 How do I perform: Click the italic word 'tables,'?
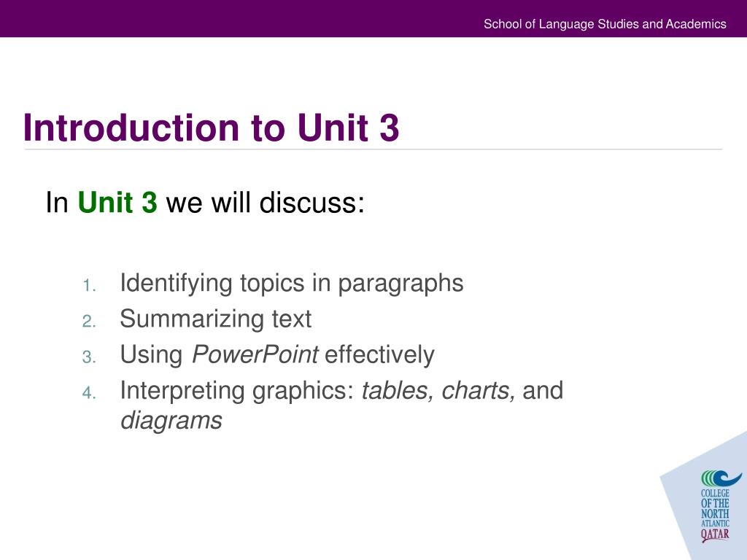click(398, 391)
